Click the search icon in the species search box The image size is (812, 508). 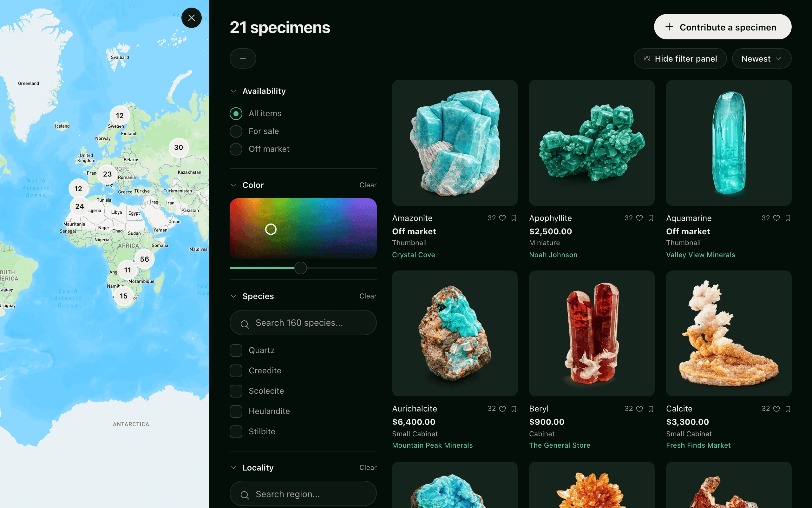[x=245, y=324]
